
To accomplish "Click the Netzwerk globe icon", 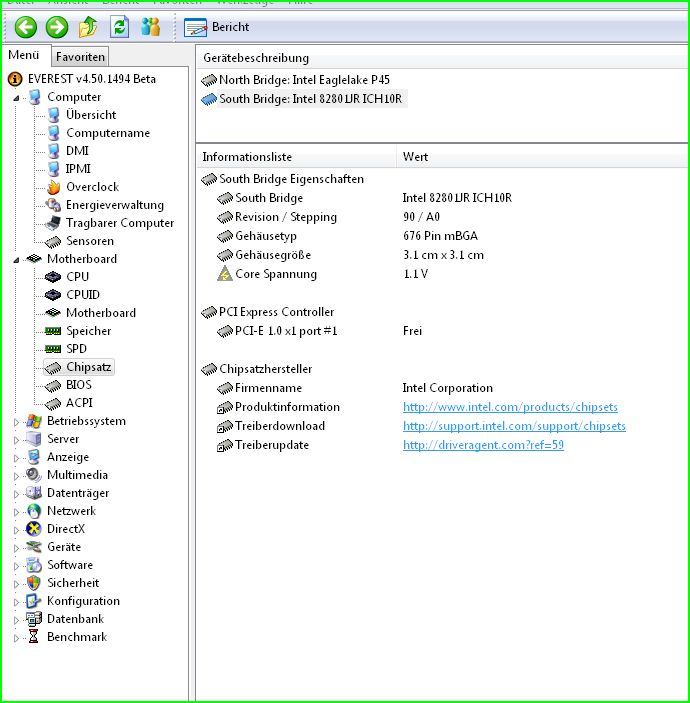I will click(34, 511).
